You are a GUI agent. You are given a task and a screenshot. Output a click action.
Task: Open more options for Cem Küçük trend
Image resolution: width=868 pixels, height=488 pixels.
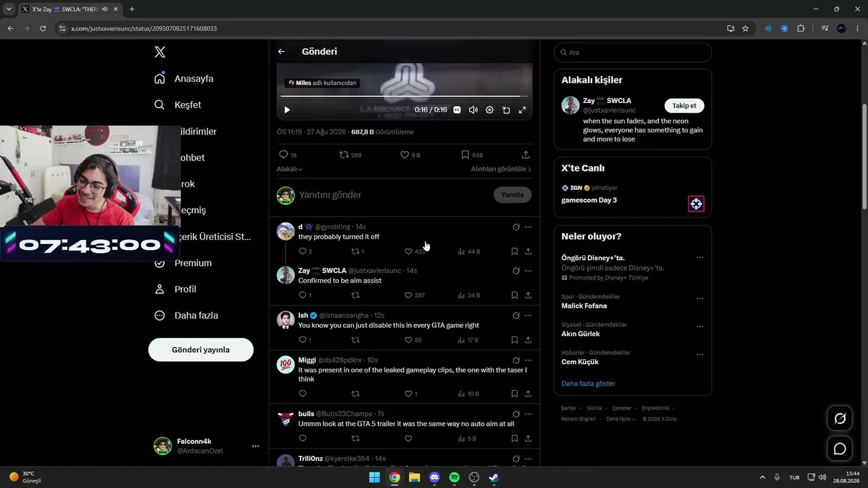(x=700, y=354)
